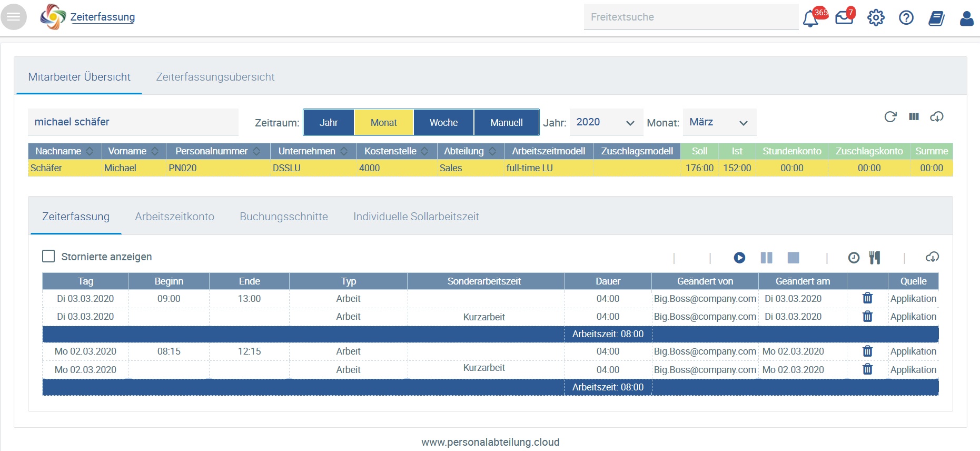The width and height of the screenshot is (980, 451).
Task: Sort by Kostenstelle column arrows
Action: pos(424,151)
